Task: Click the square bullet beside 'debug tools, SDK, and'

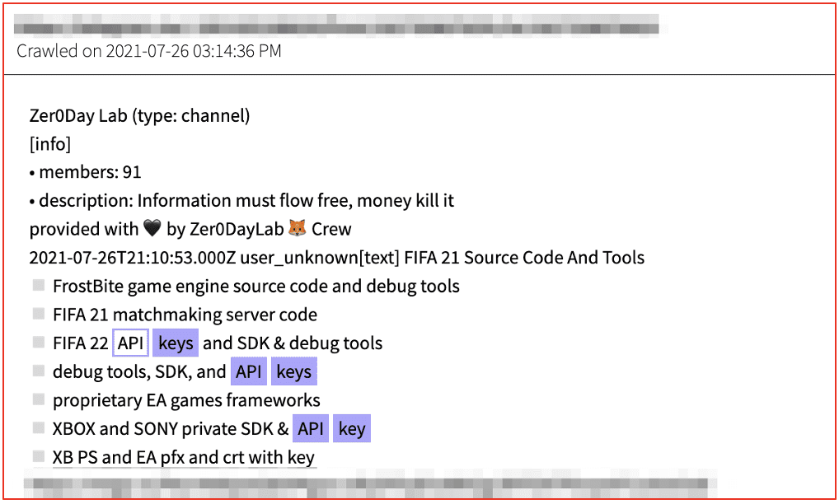Action: click(39, 371)
